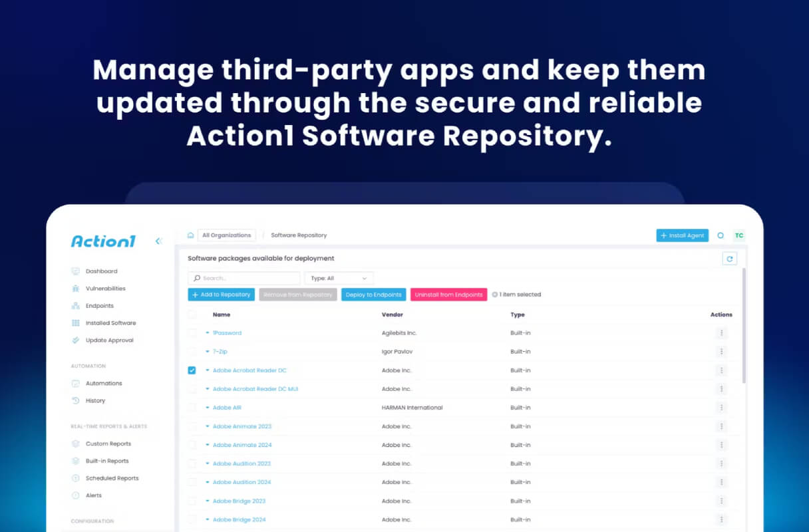The width and height of the screenshot is (809, 532).
Task: Collapse the sidebar with double chevron icon
Action: [x=158, y=241]
